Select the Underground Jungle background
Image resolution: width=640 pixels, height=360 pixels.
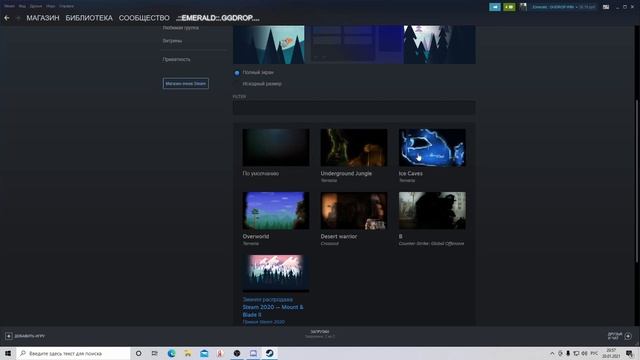point(354,147)
